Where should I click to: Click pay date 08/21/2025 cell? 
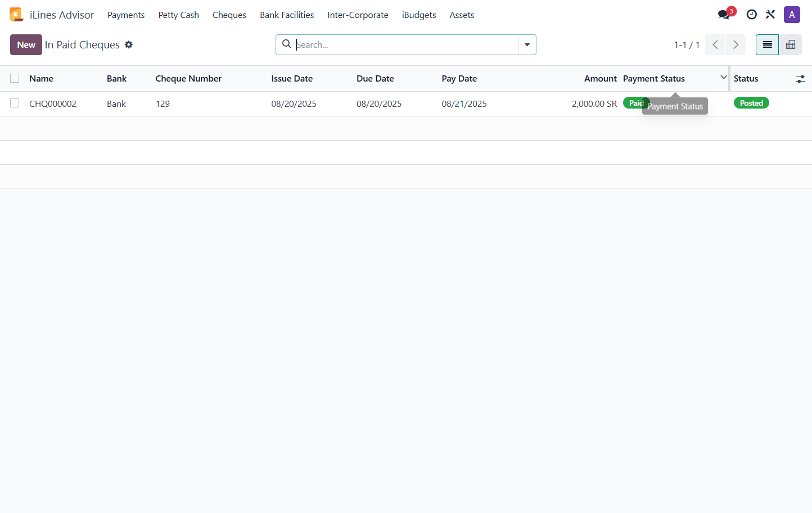[x=464, y=103]
